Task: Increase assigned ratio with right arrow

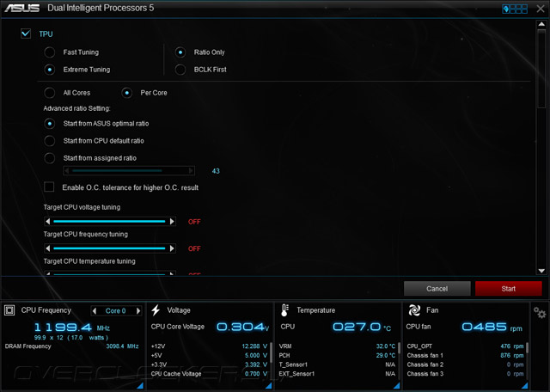Action: point(191,171)
